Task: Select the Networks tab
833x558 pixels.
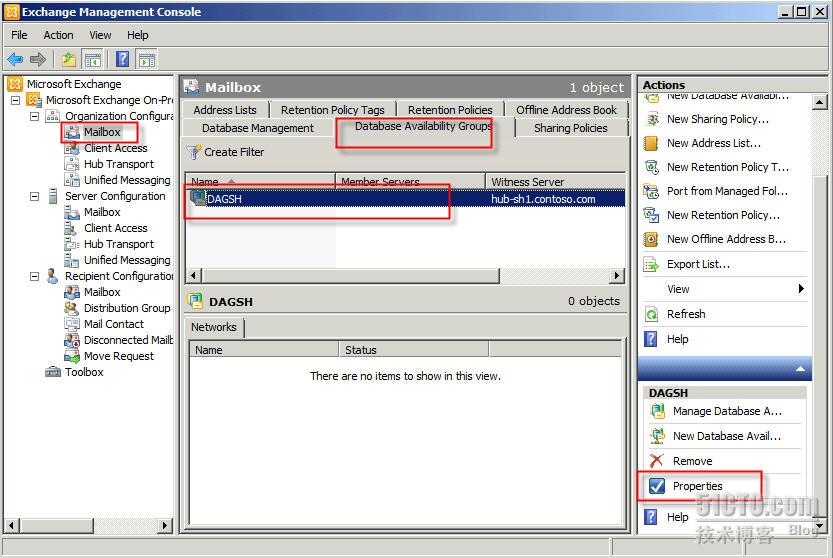Action: pos(214,327)
